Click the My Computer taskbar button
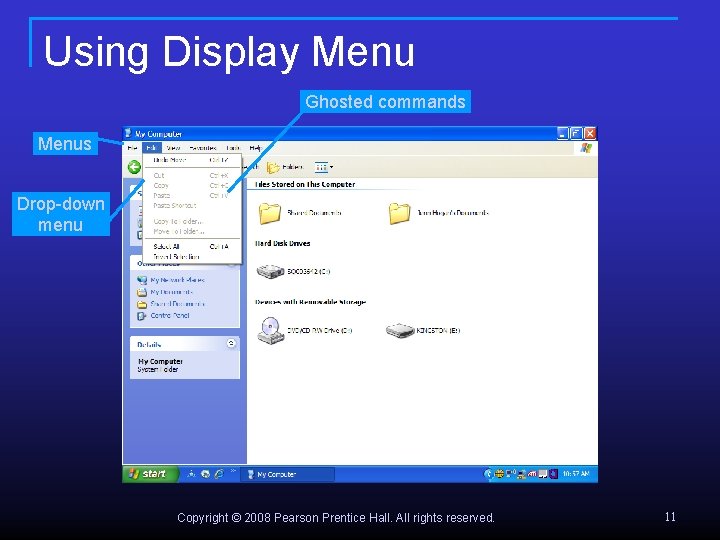 [x=287, y=474]
